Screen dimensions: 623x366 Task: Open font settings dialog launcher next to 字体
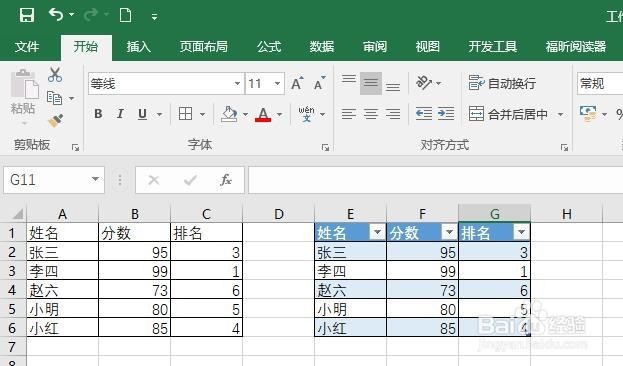point(325,148)
